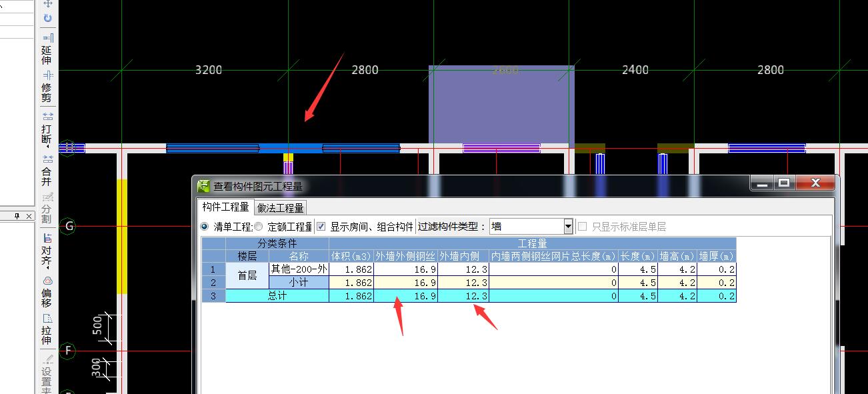The image size is (868, 394).
Task: Click the 名称 column header
Action: coord(299,256)
